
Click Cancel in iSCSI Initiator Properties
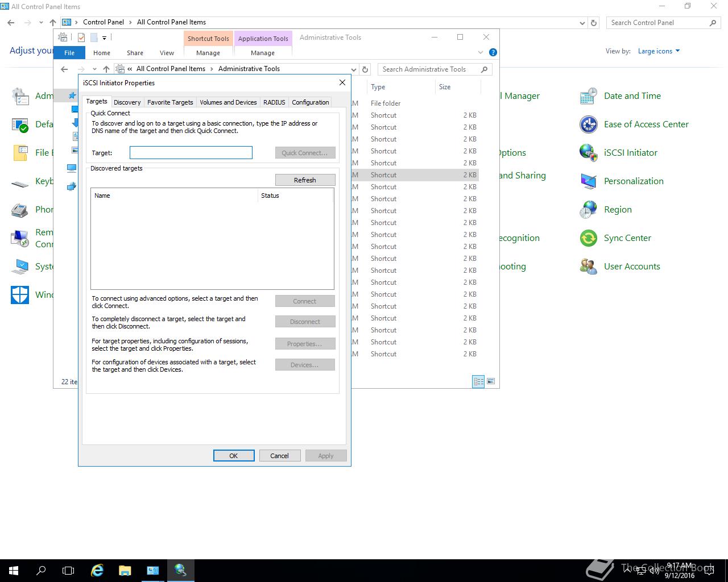[280, 456]
